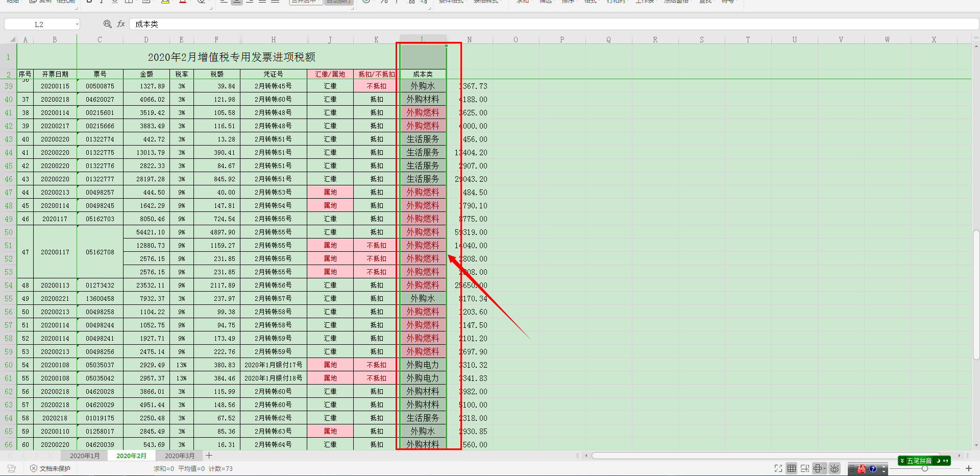The image size is (980, 476).
Task: Click the 求和=0 status bar readout
Action: pos(164,468)
